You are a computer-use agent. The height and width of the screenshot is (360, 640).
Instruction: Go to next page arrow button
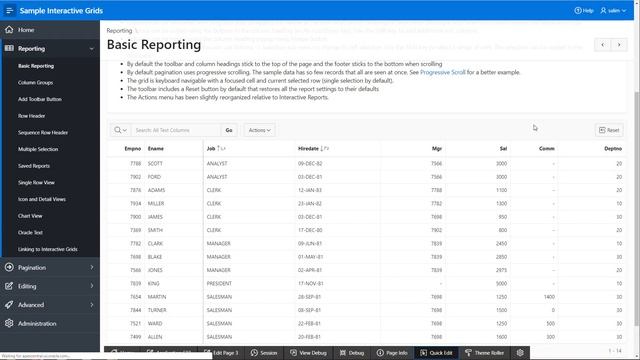(x=619, y=45)
